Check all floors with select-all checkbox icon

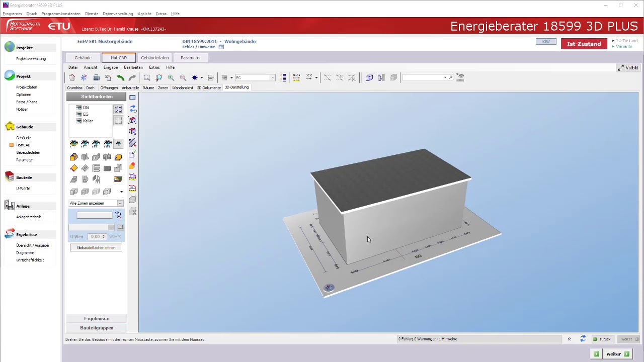pos(118,109)
